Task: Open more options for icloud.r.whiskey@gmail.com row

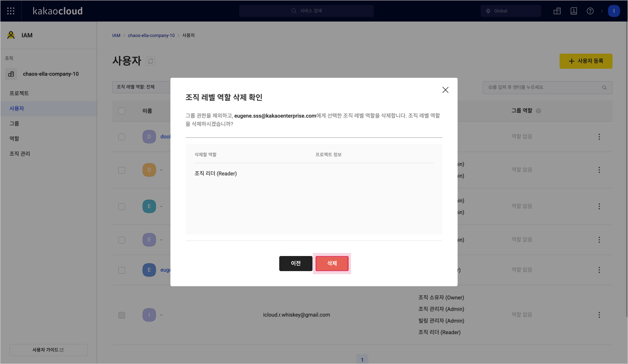Action: click(x=599, y=315)
